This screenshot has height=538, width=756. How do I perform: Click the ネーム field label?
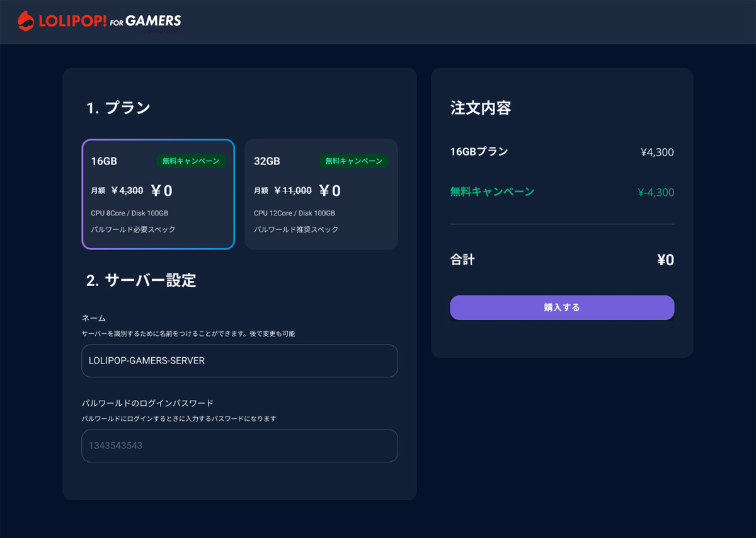click(x=94, y=318)
